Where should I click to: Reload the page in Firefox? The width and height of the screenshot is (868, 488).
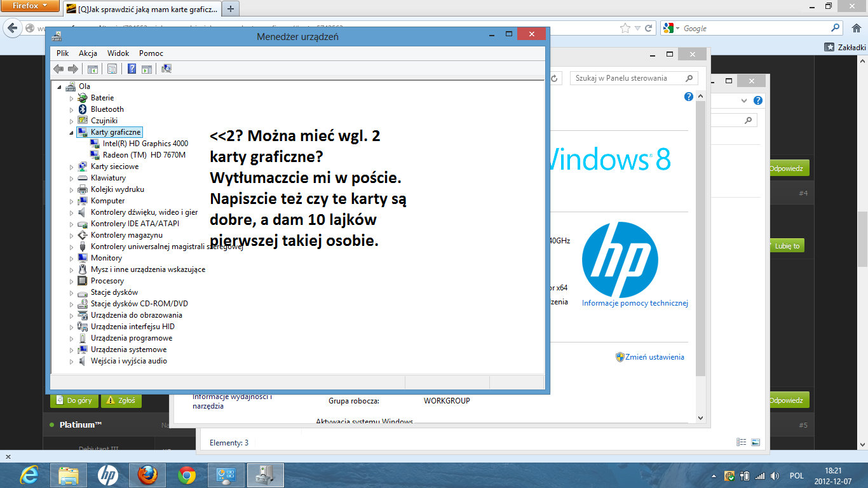point(649,28)
